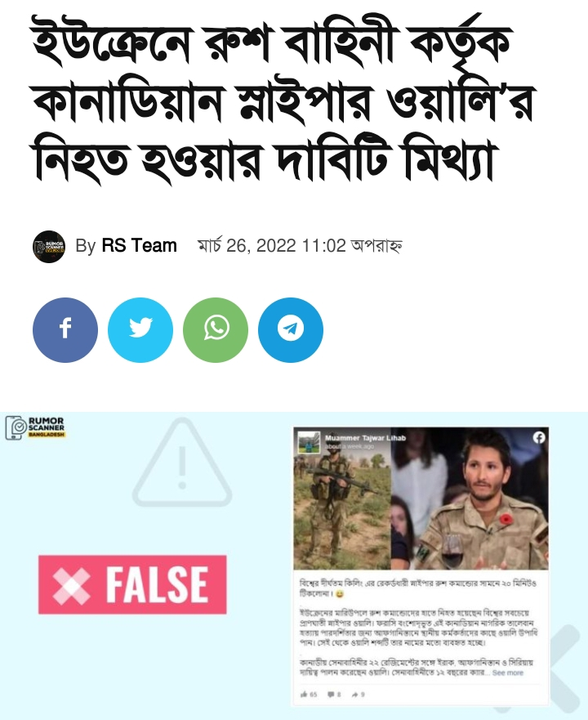
Task: Click the Bengali article headline
Action: [x=283, y=101]
